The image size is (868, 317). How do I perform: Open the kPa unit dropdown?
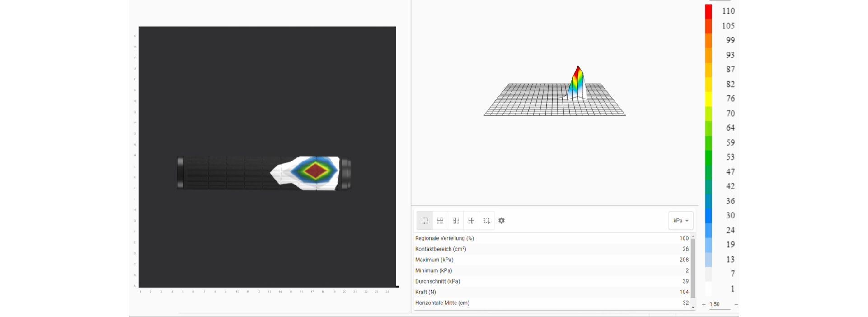click(x=680, y=221)
